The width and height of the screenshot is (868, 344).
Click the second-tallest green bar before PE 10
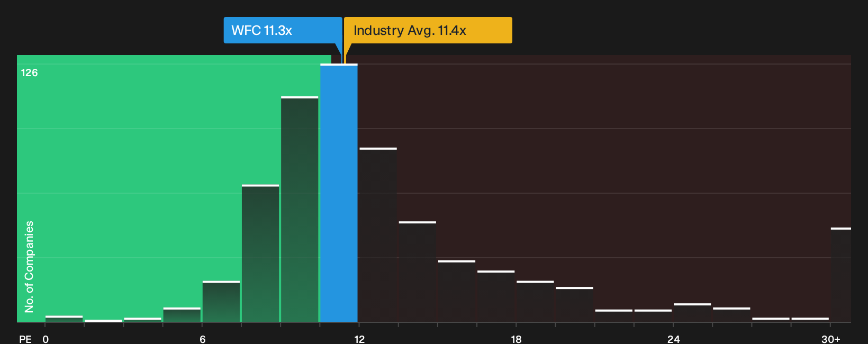260,253
